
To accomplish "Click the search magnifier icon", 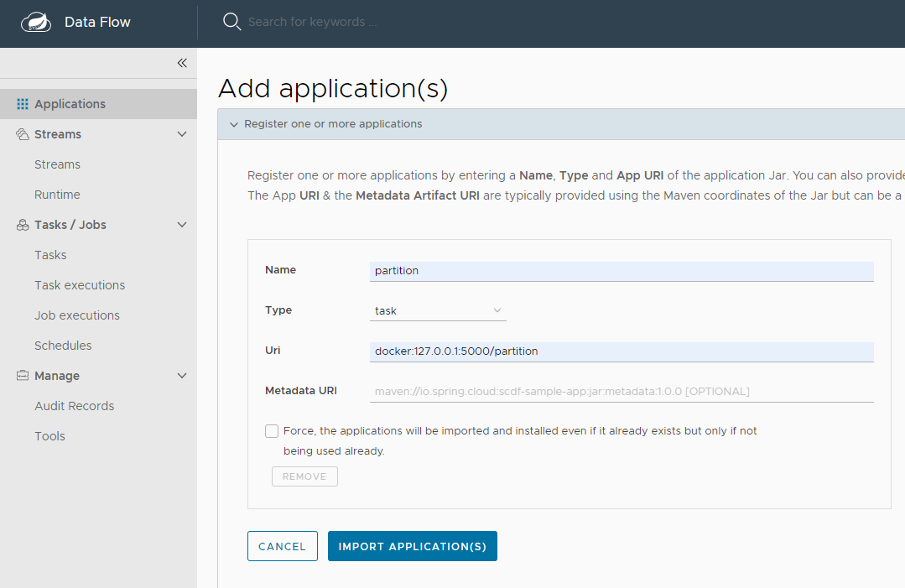I will [x=231, y=22].
